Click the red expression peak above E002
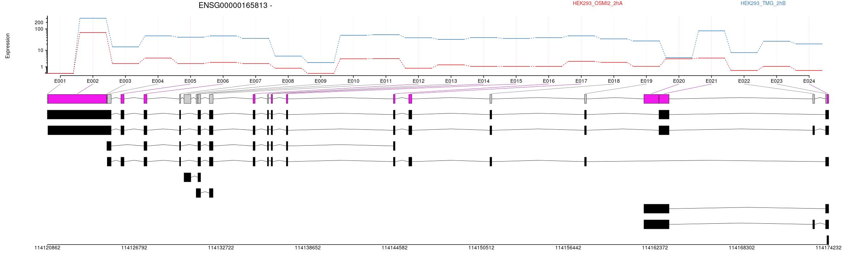The width and height of the screenshot is (868, 253). 93,33
